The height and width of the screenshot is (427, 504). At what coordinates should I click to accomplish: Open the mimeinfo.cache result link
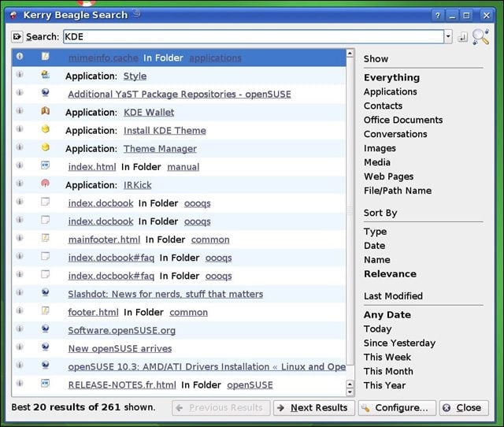coord(103,58)
